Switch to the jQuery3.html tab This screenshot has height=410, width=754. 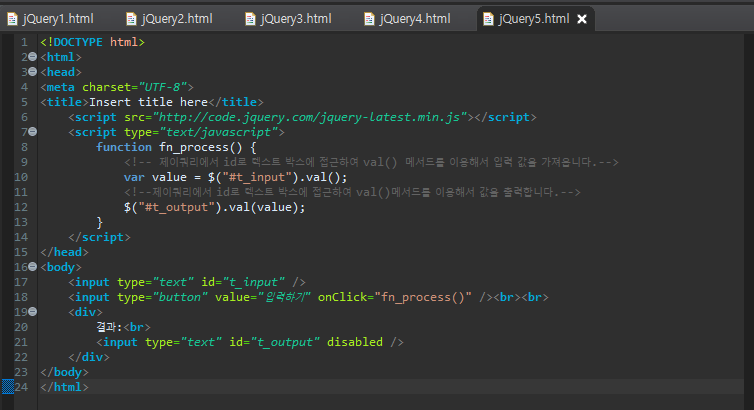click(289, 19)
